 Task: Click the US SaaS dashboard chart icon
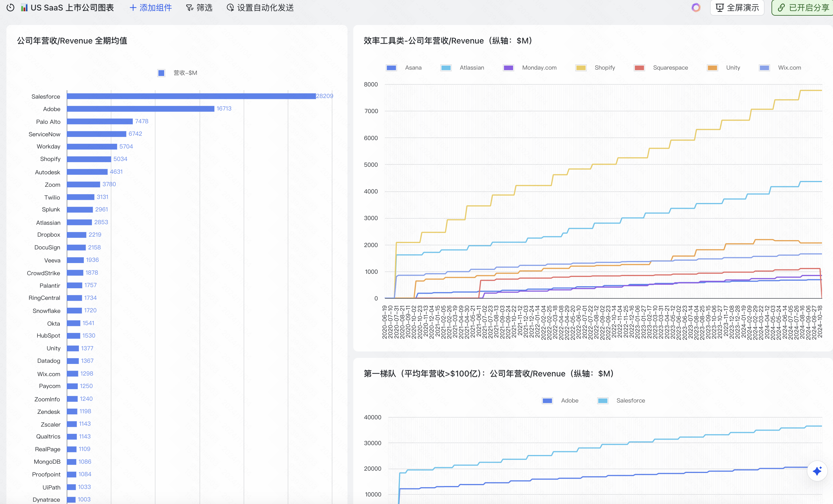[24, 8]
